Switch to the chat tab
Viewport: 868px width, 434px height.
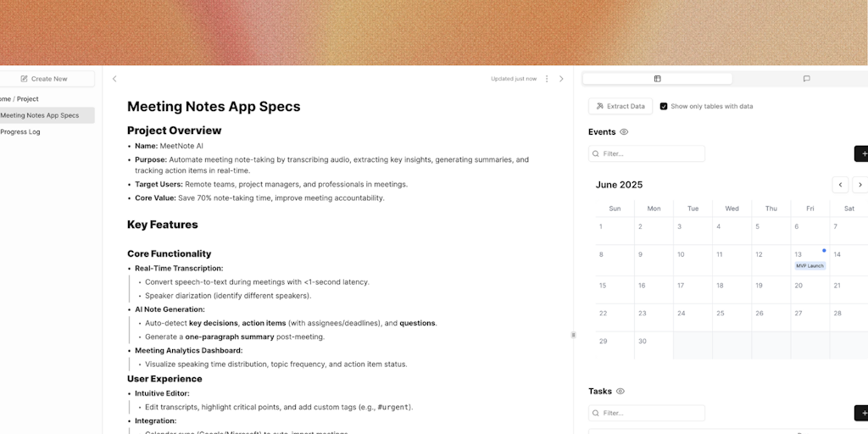click(x=807, y=79)
